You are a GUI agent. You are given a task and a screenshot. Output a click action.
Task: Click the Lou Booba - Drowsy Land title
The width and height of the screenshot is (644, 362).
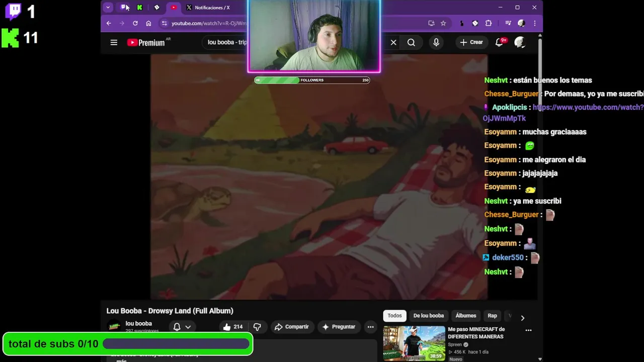pyautogui.click(x=170, y=311)
